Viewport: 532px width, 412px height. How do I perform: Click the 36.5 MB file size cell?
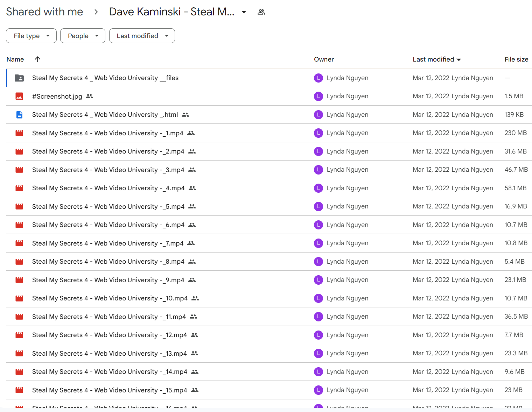pos(516,317)
